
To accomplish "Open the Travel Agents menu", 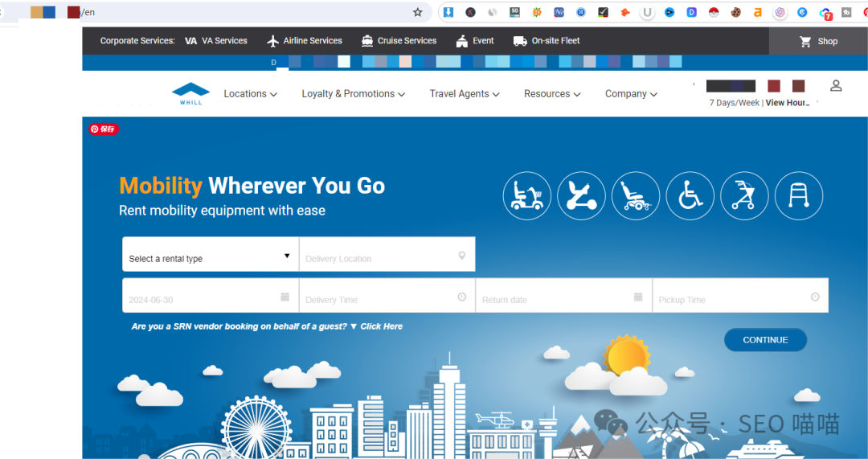I will click(x=464, y=94).
